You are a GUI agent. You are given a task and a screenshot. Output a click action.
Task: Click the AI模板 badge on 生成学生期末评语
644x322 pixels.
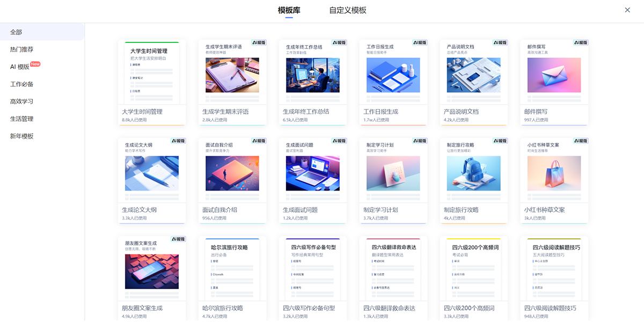click(x=259, y=42)
